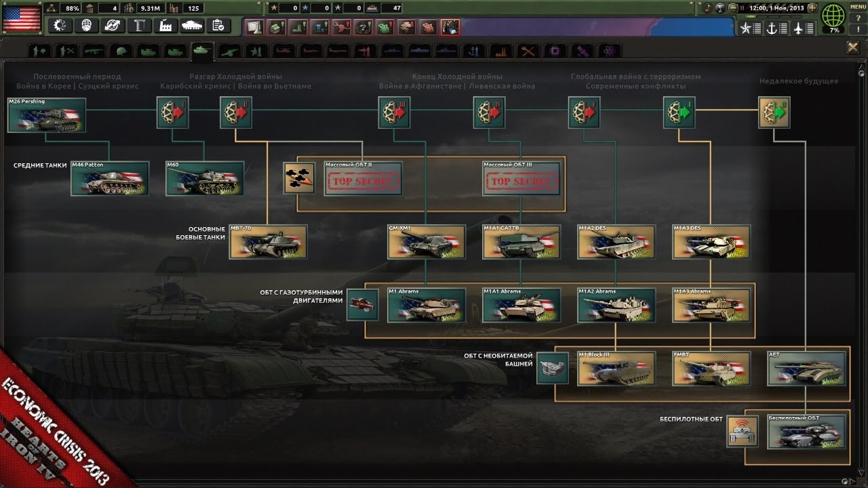Viewport: 868px width, 488px height.
Task: Click the research flask alert icon
Action: (x=255, y=27)
